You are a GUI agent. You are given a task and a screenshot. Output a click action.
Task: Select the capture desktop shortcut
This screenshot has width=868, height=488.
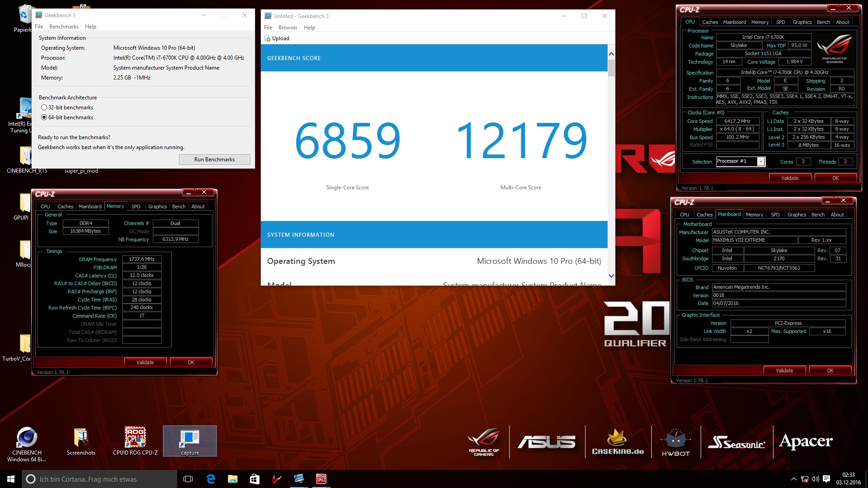[x=189, y=441]
